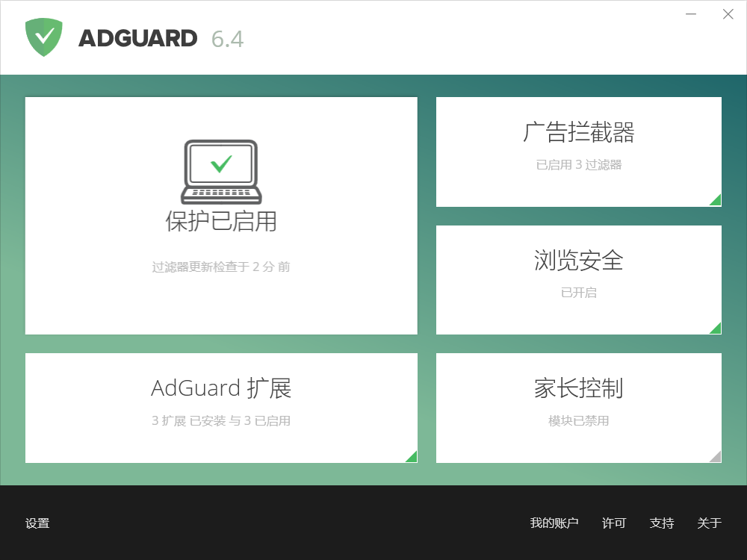This screenshot has width=747, height=560.
Task: Click 3 扩展 已安装 与 3 已启用 text
Action: (x=221, y=420)
